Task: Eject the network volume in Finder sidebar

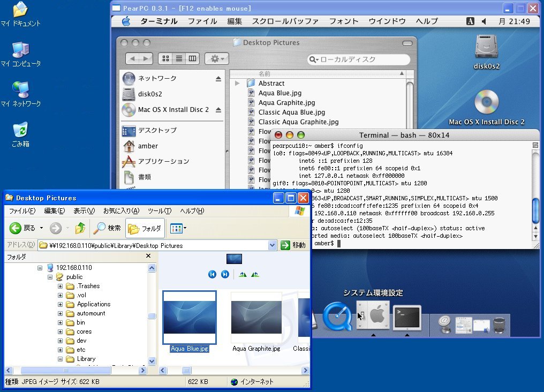Action: click(218, 79)
